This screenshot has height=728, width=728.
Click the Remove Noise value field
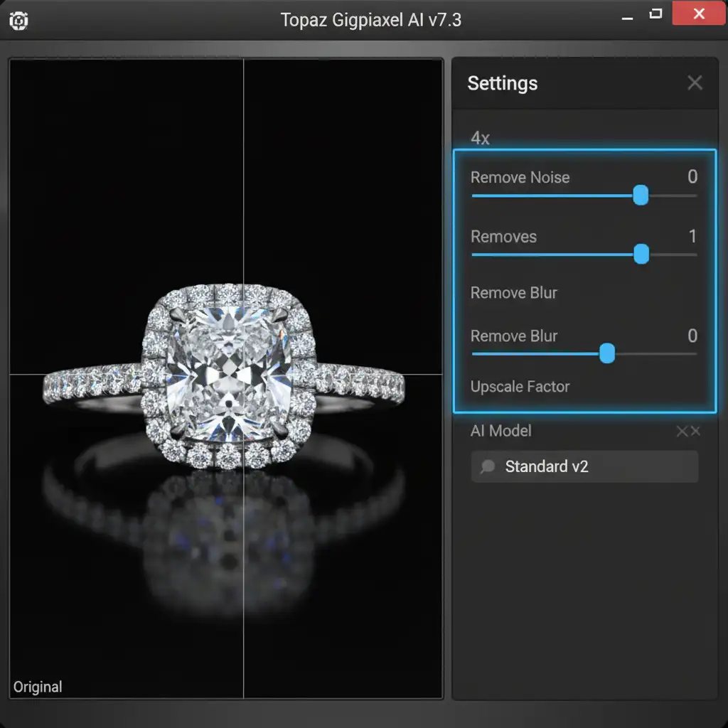pos(692,176)
